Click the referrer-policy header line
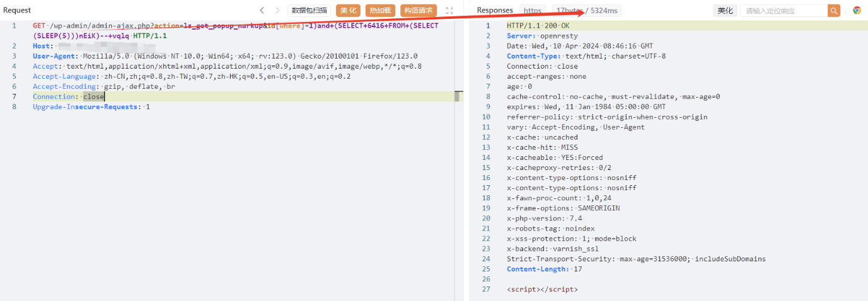 (607, 116)
